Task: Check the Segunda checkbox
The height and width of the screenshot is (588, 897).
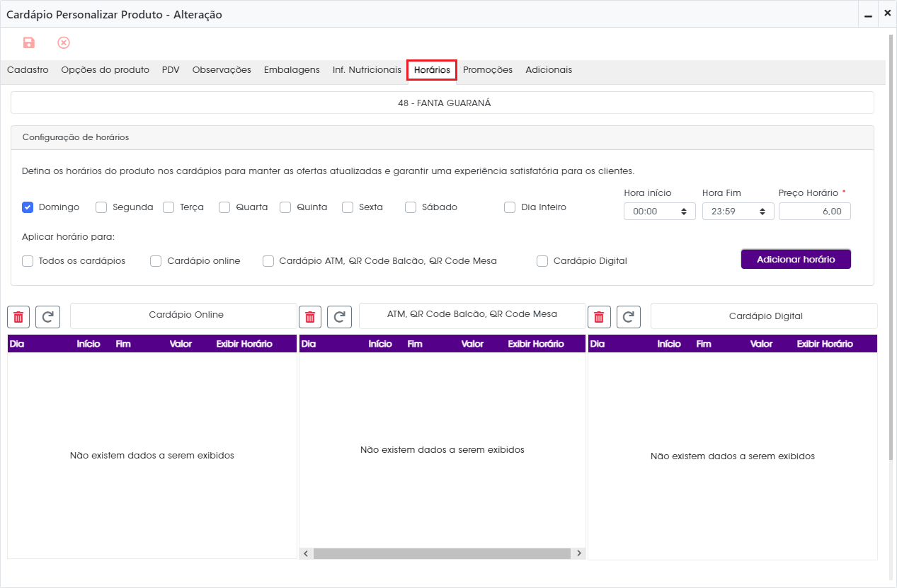Action: point(101,207)
